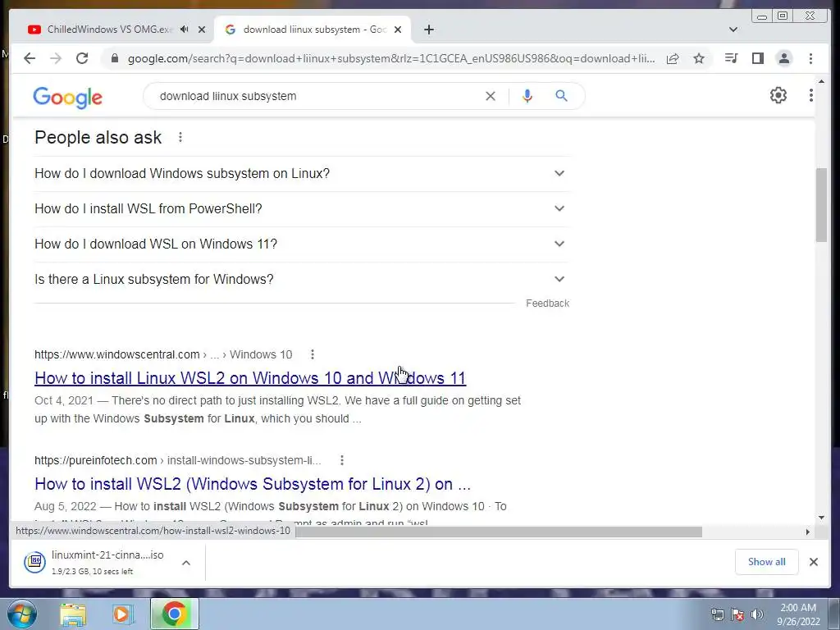840x630 pixels.
Task: Click the scroll right arrow on horizontal scrollbar
Action: (808, 532)
